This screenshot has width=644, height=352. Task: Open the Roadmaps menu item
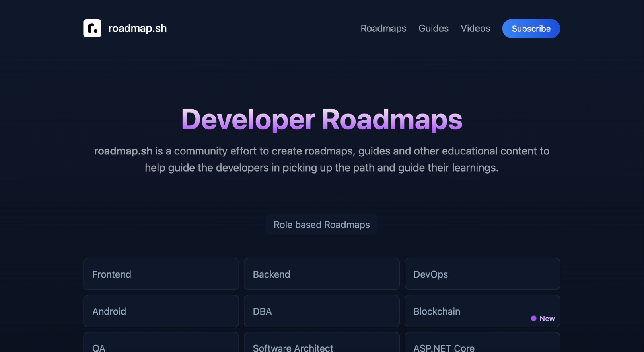click(383, 28)
